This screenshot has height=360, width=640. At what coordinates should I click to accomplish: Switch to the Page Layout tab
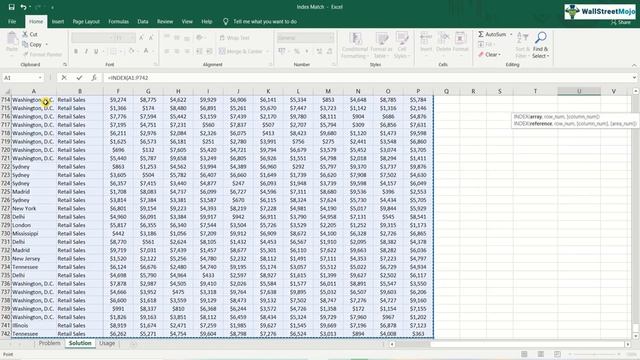click(86, 22)
